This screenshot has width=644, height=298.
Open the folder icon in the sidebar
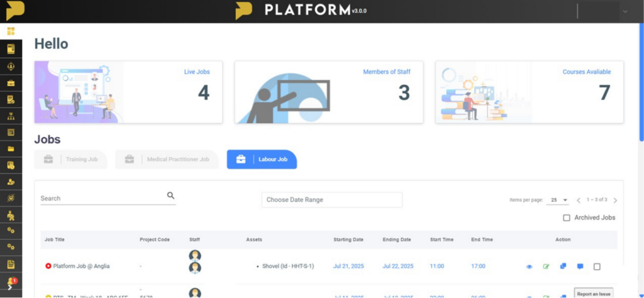click(11, 149)
